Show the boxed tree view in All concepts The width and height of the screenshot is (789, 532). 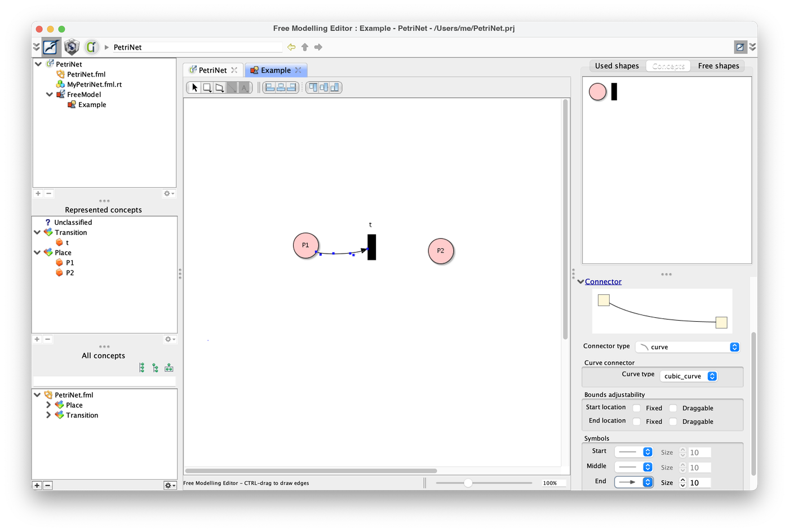tap(169, 368)
